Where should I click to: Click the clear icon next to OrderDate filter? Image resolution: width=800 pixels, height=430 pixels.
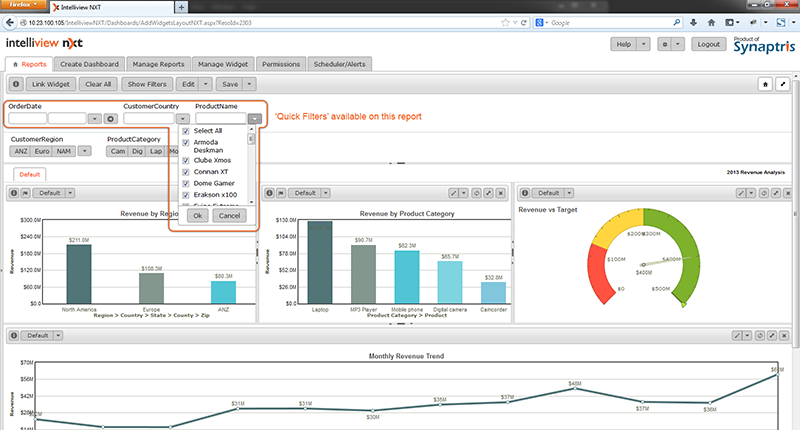point(111,118)
